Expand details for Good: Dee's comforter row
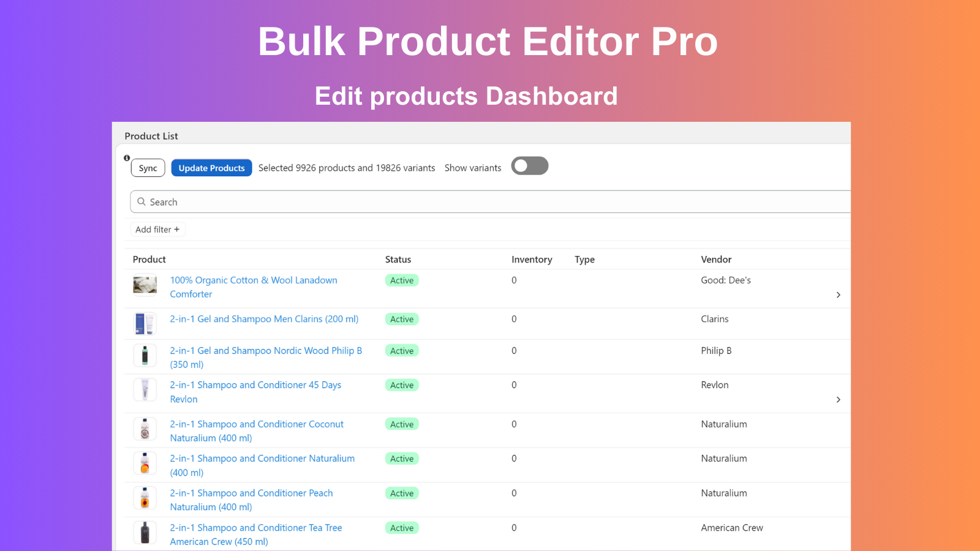 [x=838, y=294]
